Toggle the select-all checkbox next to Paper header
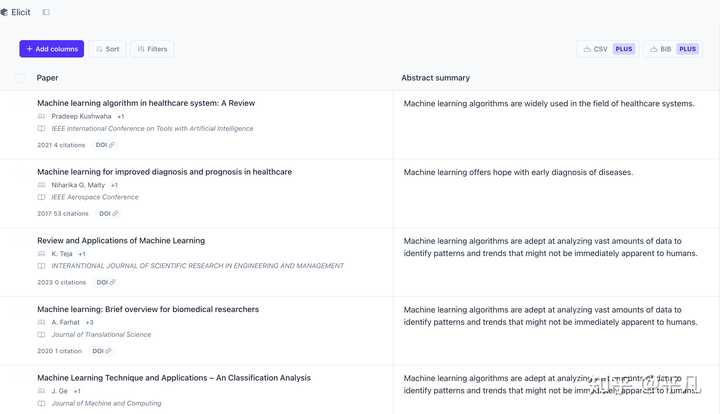This screenshot has height=414, width=720. coord(20,78)
